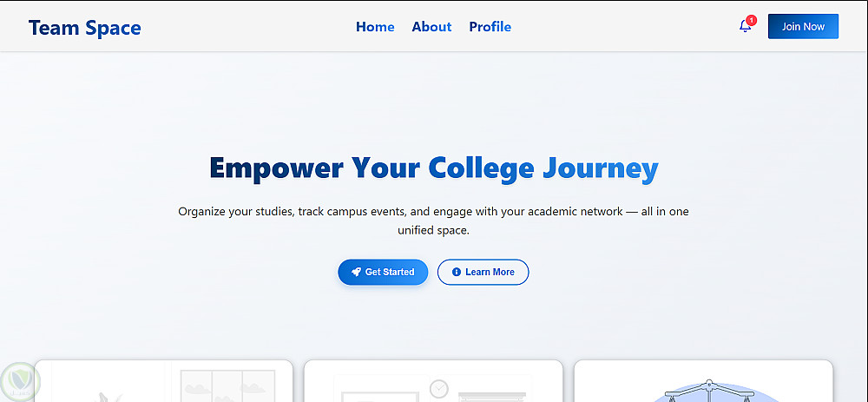Open the notifications bell
The width and height of the screenshot is (868, 402).
[x=745, y=27]
